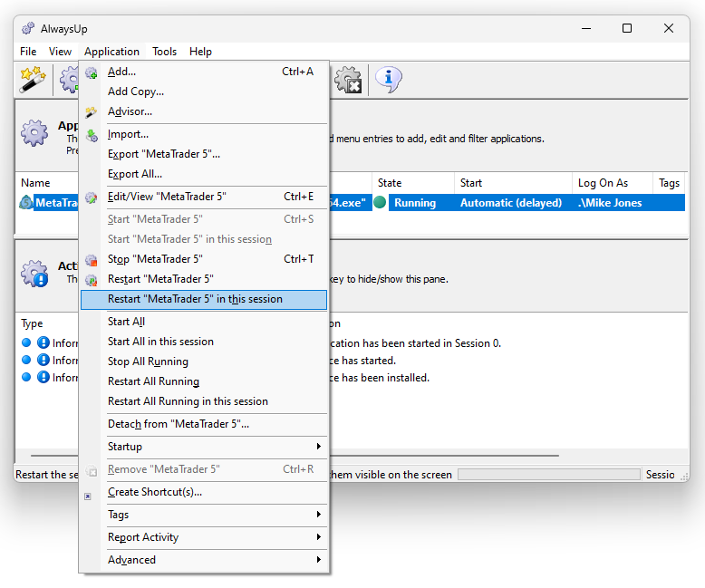Select Stop "MetaTrader 5" entry
This screenshot has width=705, height=588.
coord(204,259)
